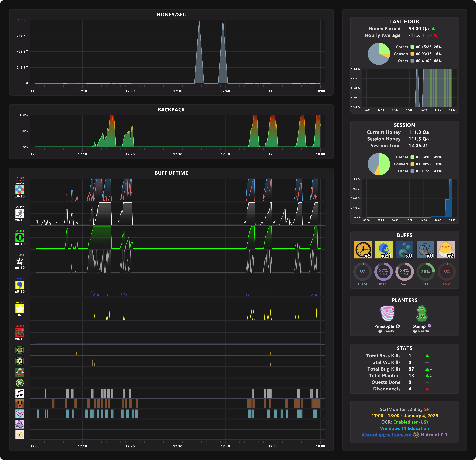Click the green radioactive Stump planter icon
The height and width of the screenshot is (460, 476).
422,313
